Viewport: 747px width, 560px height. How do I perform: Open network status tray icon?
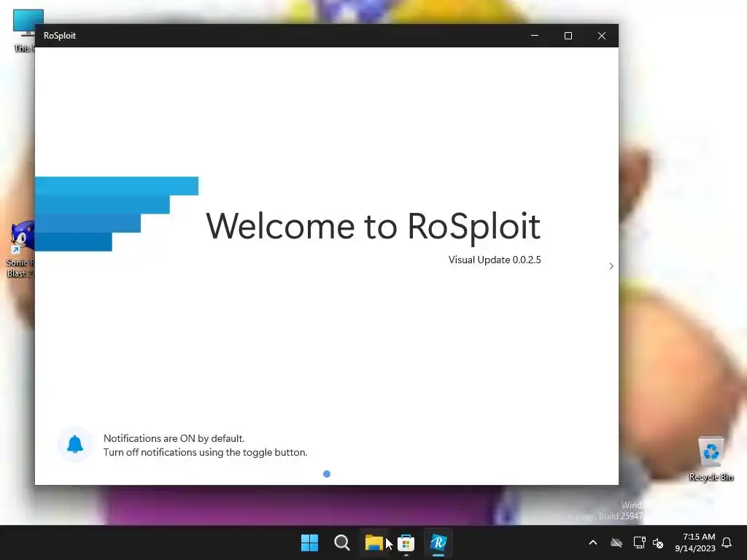pyautogui.click(x=639, y=542)
